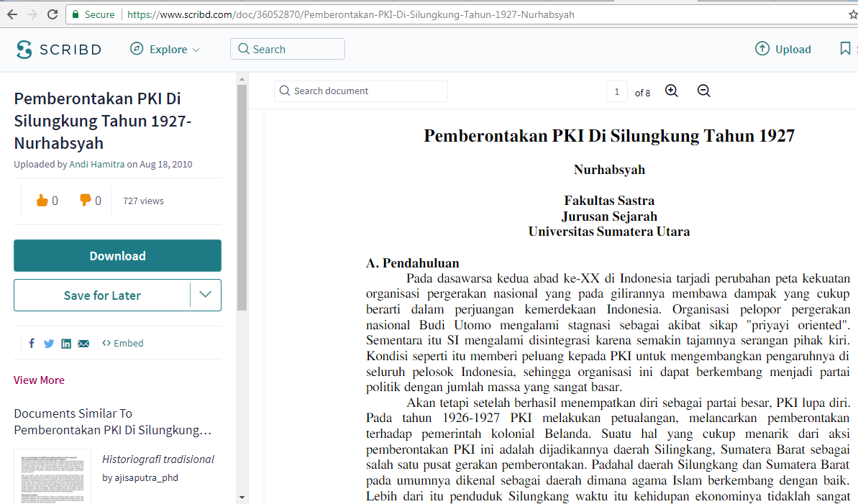Screen dimensions: 858x504
Task: Expand the Save for Later options arrow
Action: click(x=205, y=295)
